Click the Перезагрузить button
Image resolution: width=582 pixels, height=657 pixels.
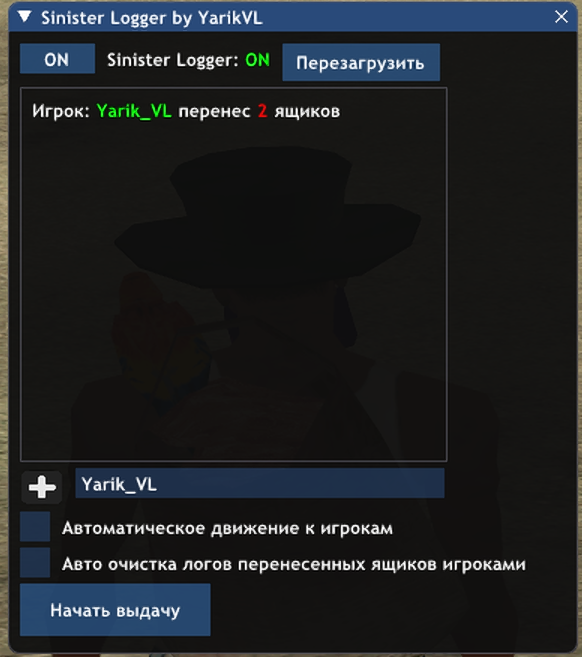361,62
